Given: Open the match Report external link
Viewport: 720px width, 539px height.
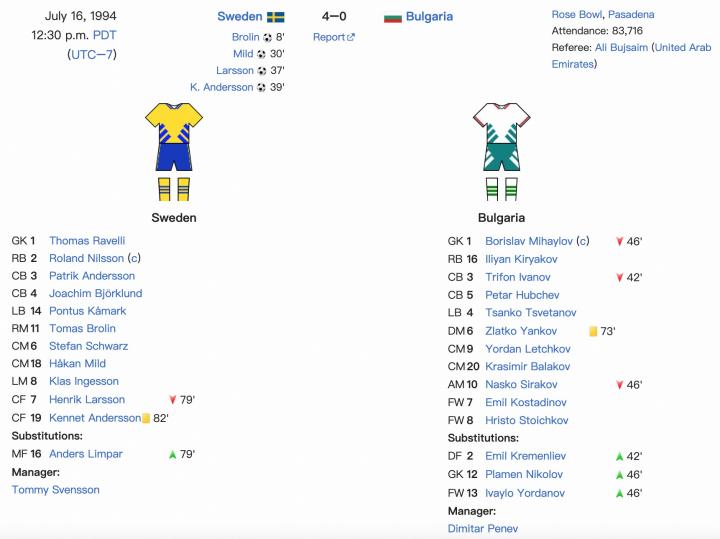Looking at the screenshot, I should pyautogui.click(x=334, y=37).
